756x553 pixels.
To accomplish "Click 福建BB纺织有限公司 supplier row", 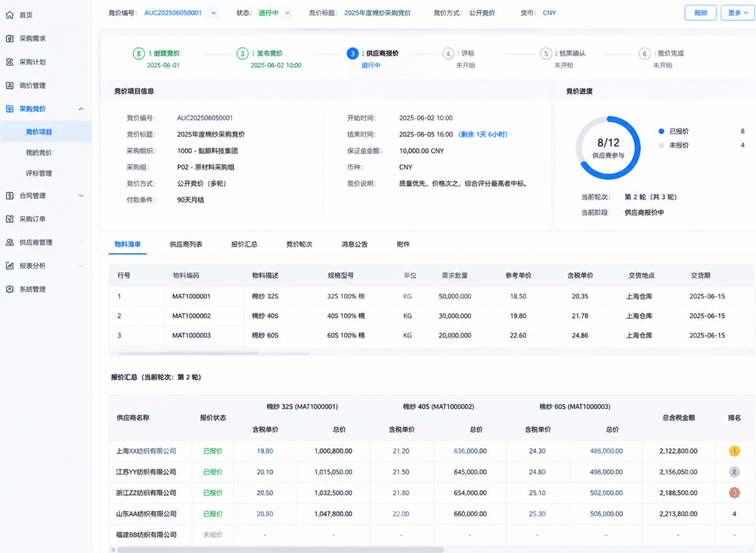I will pyautogui.click(x=432, y=535).
